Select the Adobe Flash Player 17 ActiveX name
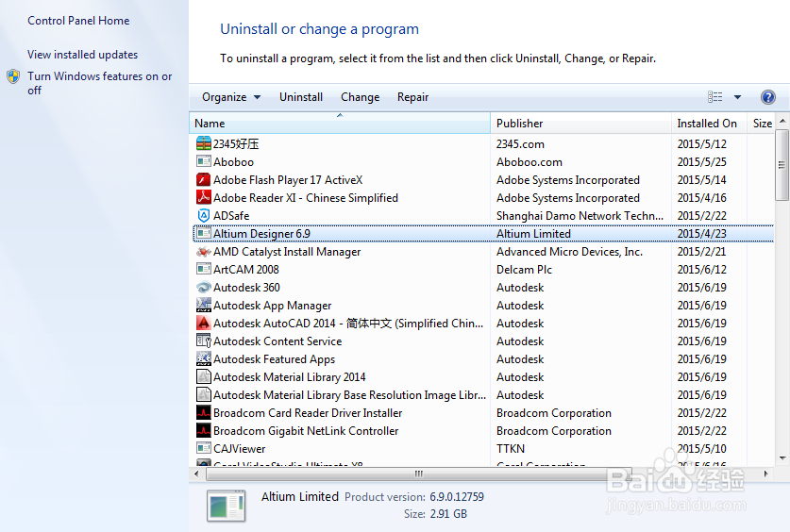Screen dimensions: 790x532 pyautogui.click(x=288, y=180)
